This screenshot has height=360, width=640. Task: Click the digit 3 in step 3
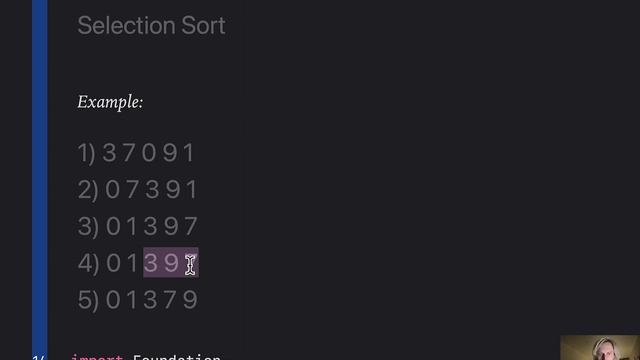point(151,226)
